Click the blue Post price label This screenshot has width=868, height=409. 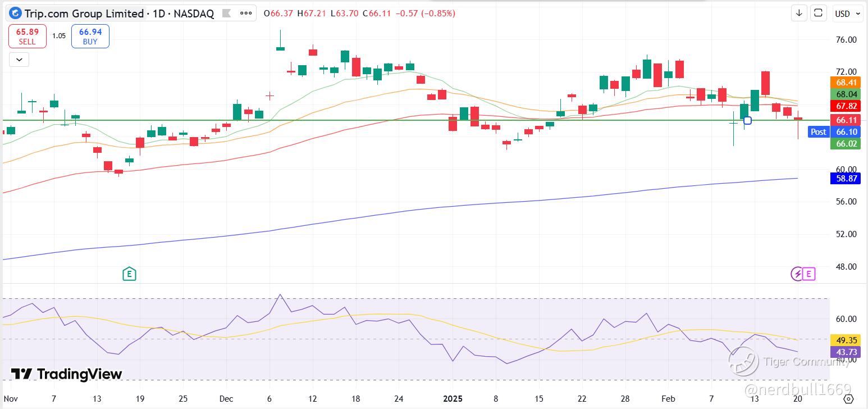pyautogui.click(x=818, y=131)
